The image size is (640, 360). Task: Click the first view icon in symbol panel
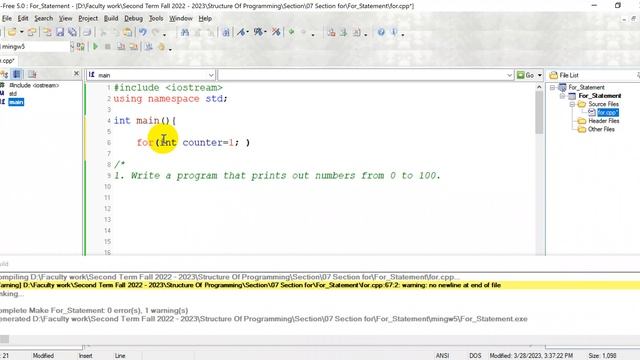[x=4, y=74]
